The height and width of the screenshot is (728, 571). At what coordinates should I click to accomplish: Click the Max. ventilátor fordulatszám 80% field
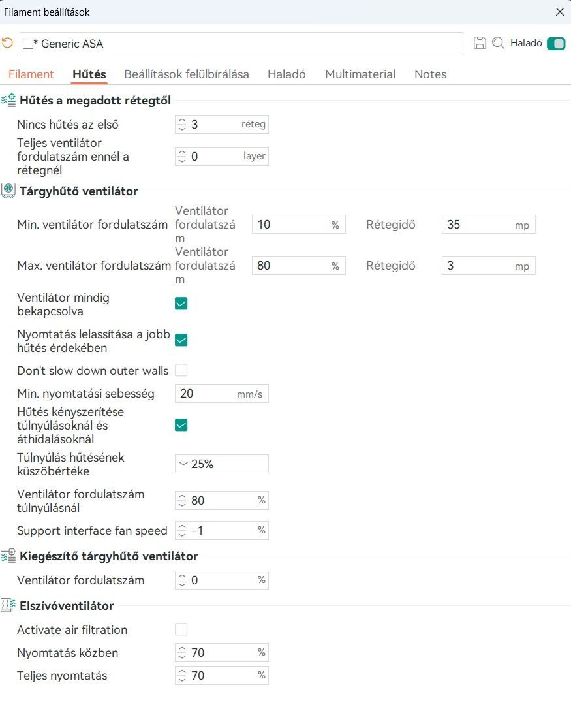point(298,266)
